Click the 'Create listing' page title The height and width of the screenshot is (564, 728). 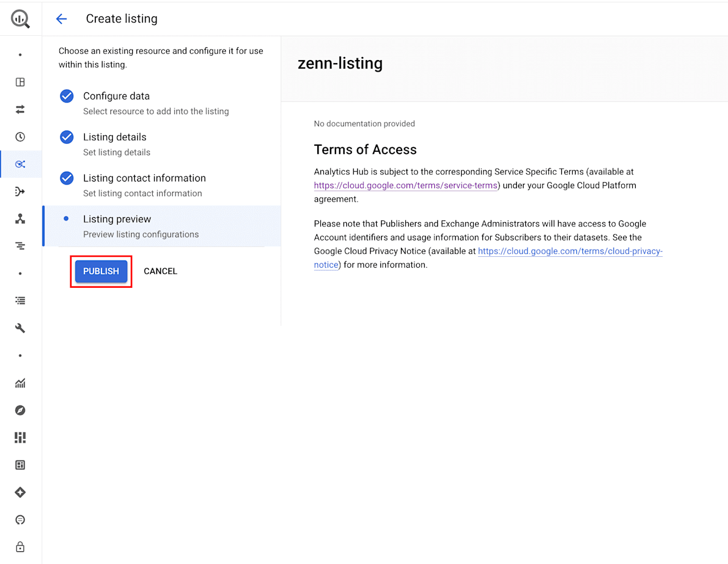(x=122, y=19)
